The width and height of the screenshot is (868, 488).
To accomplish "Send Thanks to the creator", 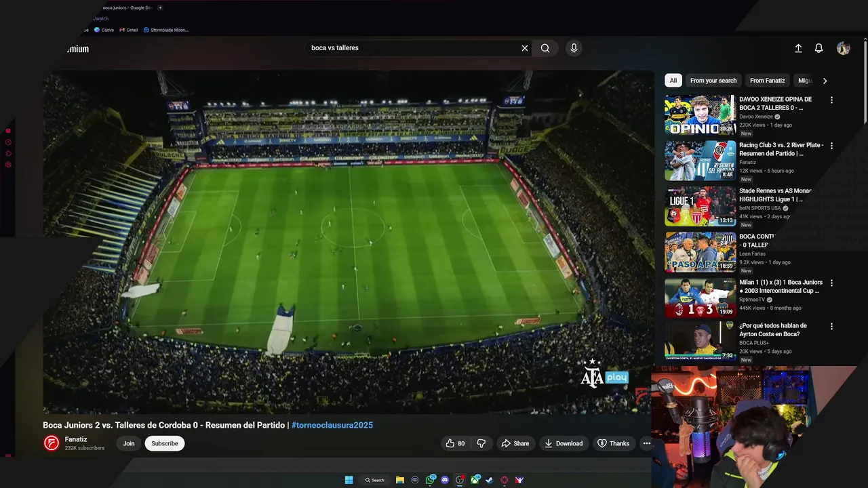I will coord(613,443).
